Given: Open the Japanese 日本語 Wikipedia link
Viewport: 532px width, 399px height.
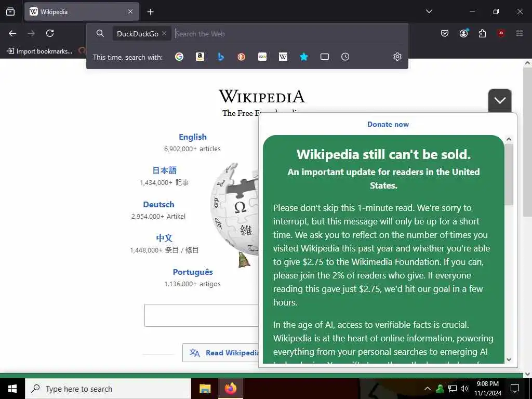Looking at the screenshot, I should 165,170.
